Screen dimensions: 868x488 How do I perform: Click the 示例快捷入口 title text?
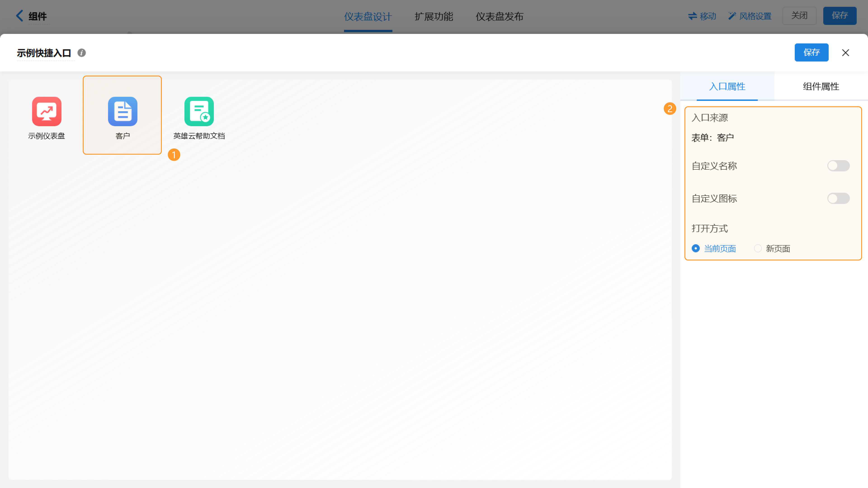coord(44,53)
